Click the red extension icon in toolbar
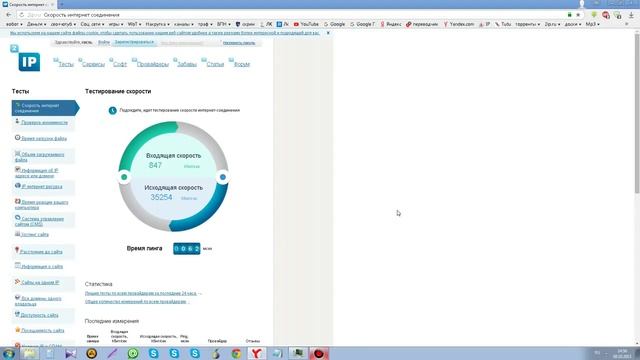The height and width of the screenshot is (360, 640). click(x=606, y=15)
